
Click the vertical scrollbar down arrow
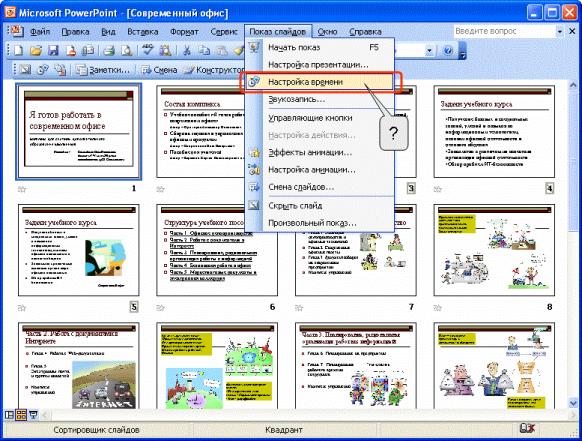(x=573, y=403)
